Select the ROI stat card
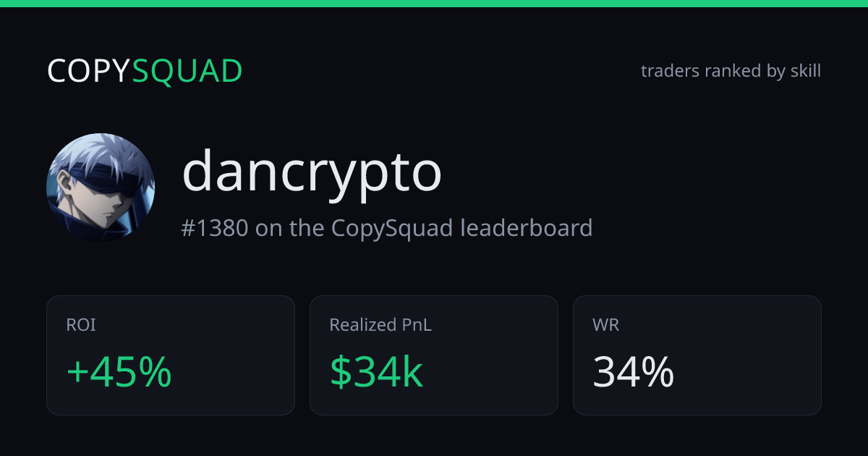868x456 pixels. pos(171,355)
